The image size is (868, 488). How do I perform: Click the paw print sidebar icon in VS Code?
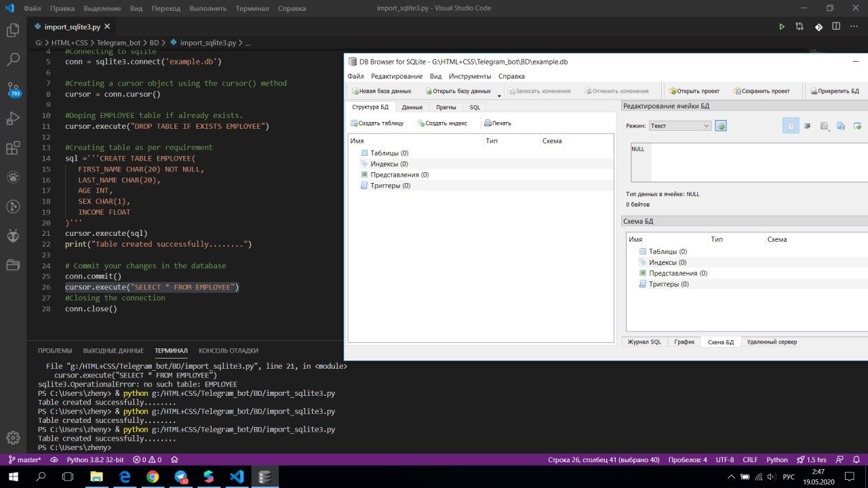[x=13, y=177]
